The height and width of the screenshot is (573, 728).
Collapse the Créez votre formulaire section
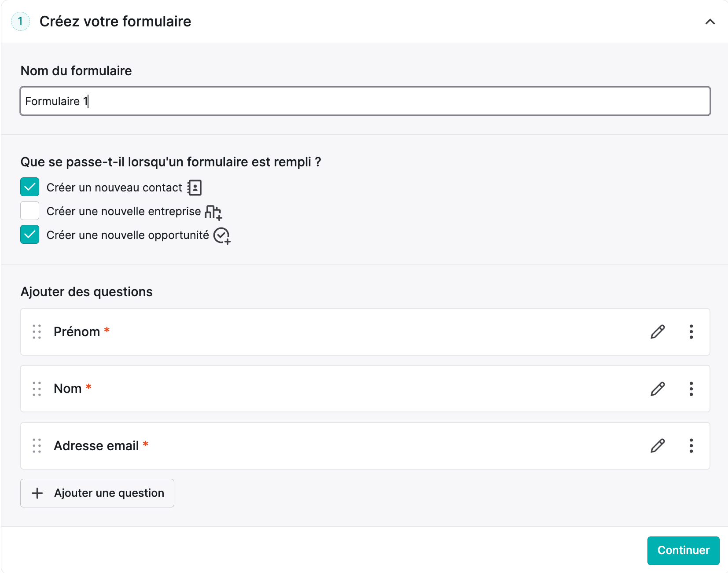click(x=710, y=22)
